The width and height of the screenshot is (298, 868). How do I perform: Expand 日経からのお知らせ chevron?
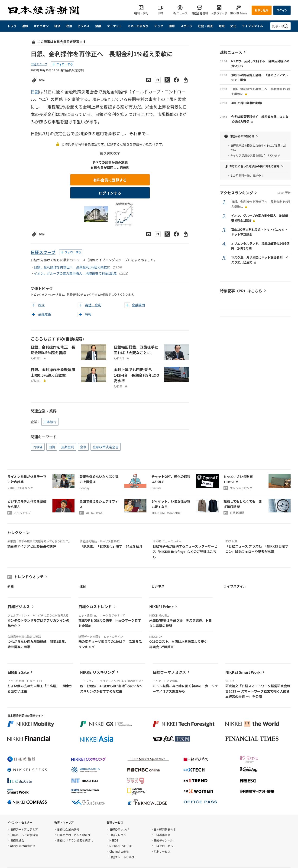(x=257, y=136)
